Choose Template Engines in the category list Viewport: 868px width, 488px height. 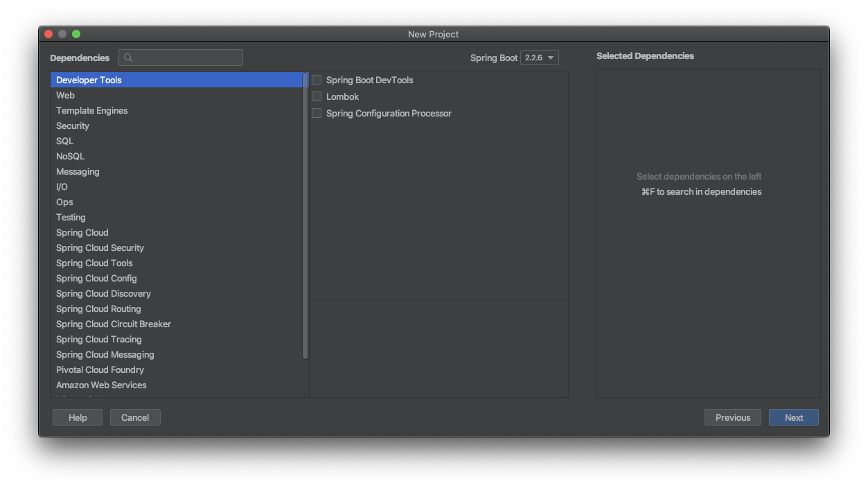click(x=177, y=110)
